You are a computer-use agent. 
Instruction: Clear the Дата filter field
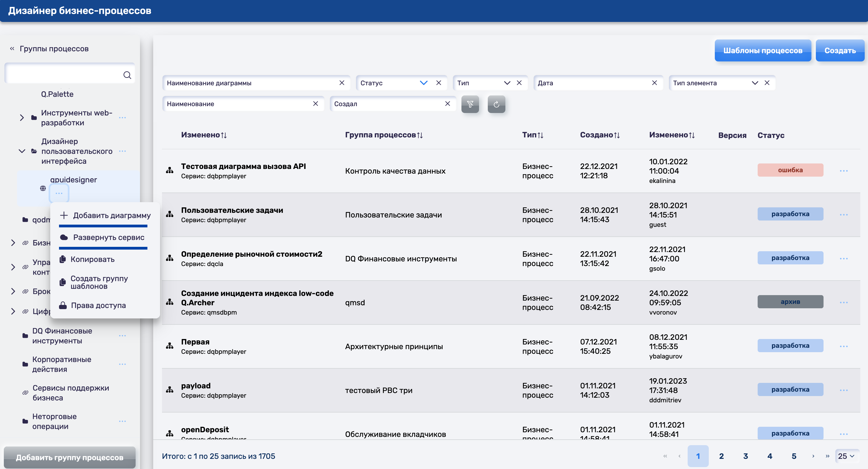coord(654,83)
